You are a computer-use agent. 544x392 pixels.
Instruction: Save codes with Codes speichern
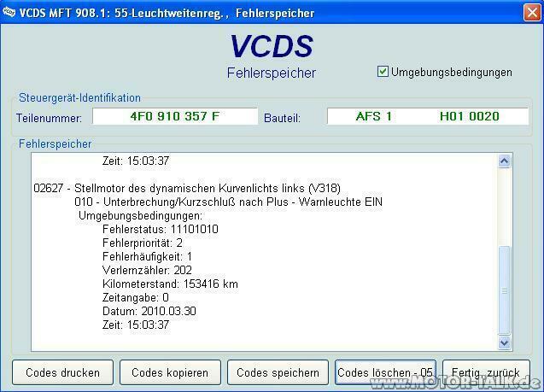[278, 372]
